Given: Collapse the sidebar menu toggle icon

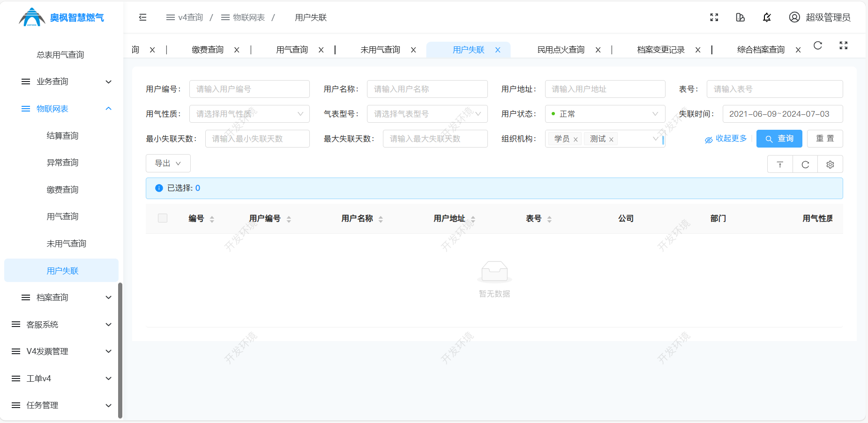Looking at the screenshot, I should pos(143,17).
